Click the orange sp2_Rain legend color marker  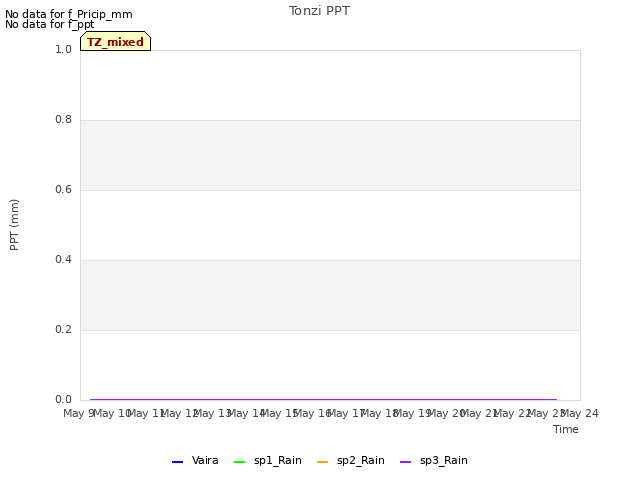(322, 462)
